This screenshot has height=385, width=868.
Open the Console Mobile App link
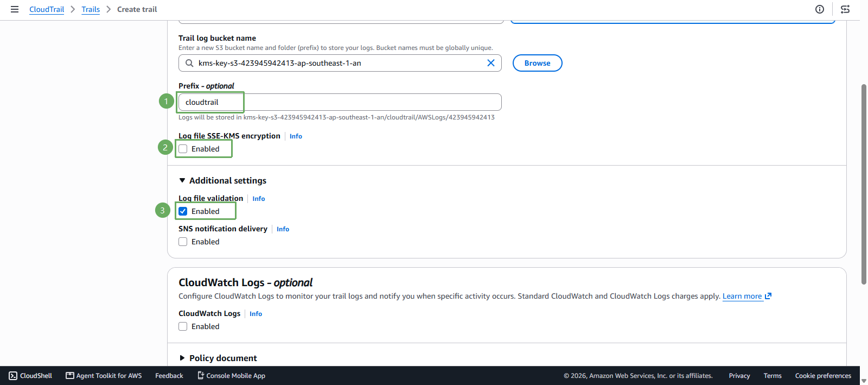[231, 376]
